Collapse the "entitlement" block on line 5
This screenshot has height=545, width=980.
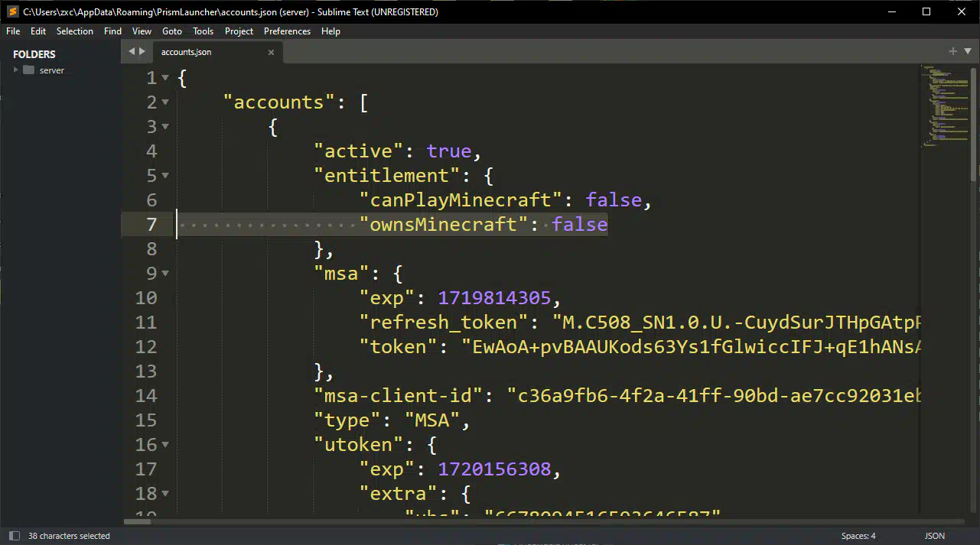coord(165,176)
